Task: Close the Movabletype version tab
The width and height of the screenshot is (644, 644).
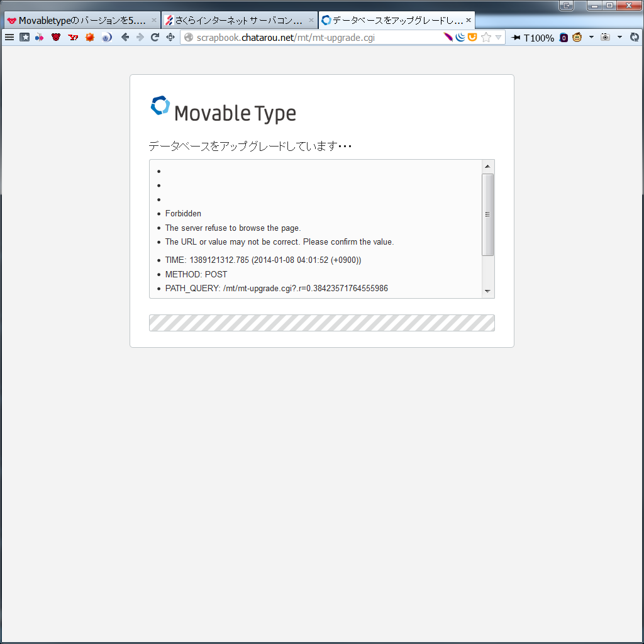Action: point(154,19)
